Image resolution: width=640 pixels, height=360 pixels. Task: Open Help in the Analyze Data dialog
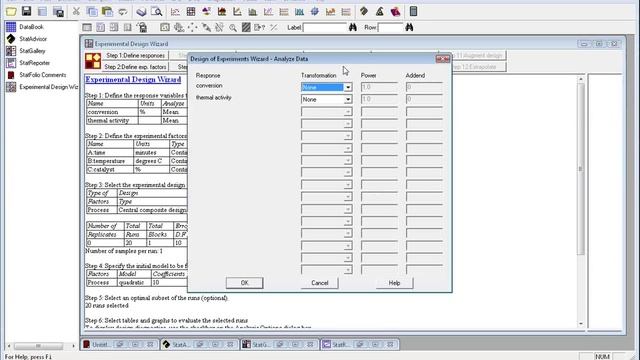[394, 283]
